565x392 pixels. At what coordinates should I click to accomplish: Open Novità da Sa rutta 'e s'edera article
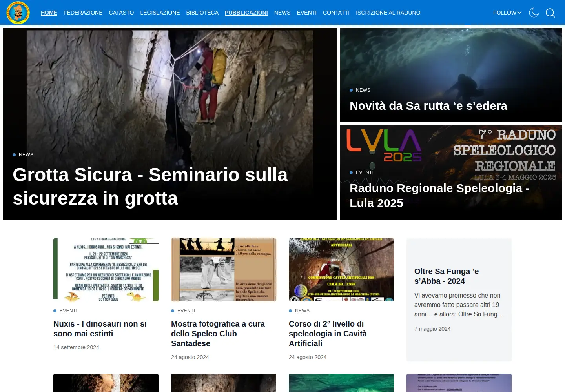[x=428, y=106]
